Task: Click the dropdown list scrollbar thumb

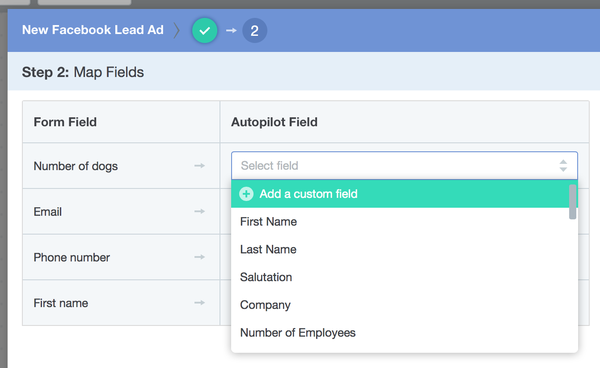Action: pos(572,202)
